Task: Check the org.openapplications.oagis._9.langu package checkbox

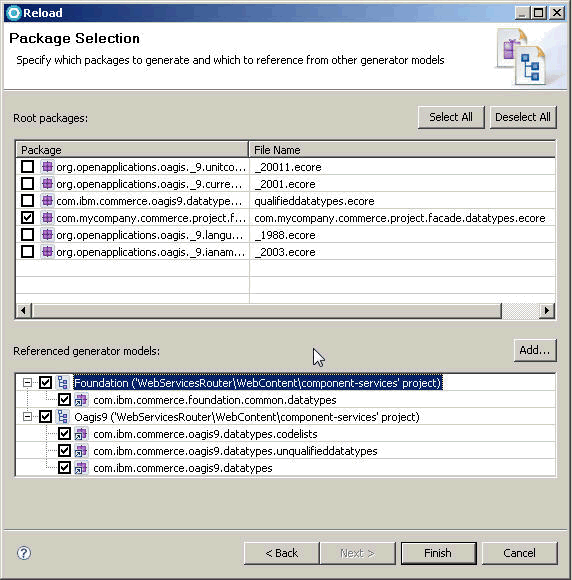Action: tap(27, 235)
